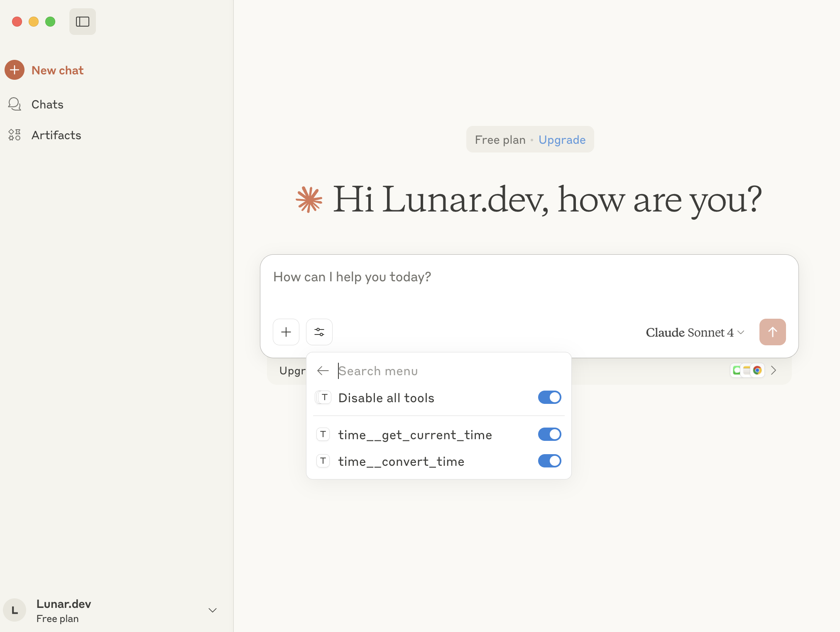The height and width of the screenshot is (632, 840).
Task: Click the connected app icons cluster
Action: click(x=747, y=370)
